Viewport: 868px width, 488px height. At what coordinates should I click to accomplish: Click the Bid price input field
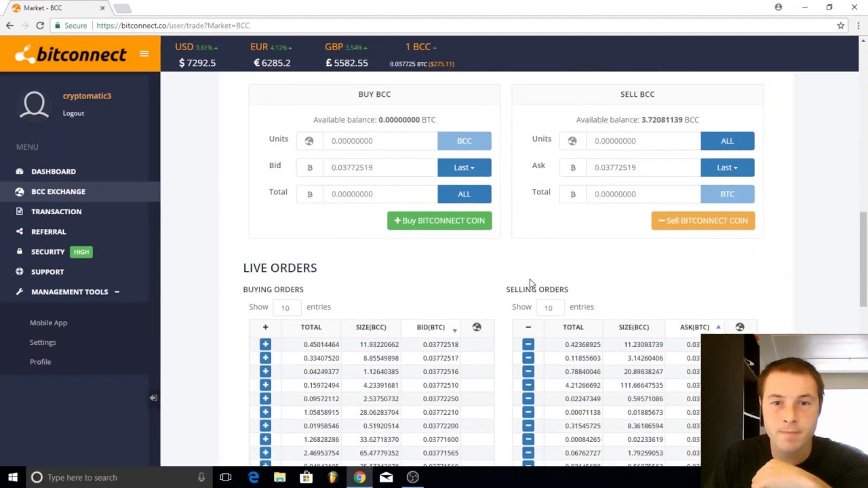point(380,167)
